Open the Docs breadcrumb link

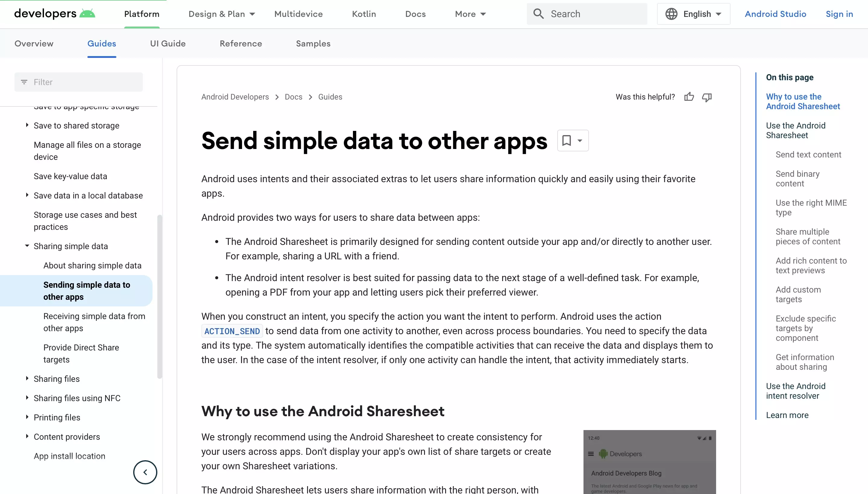click(x=293, y=97)
